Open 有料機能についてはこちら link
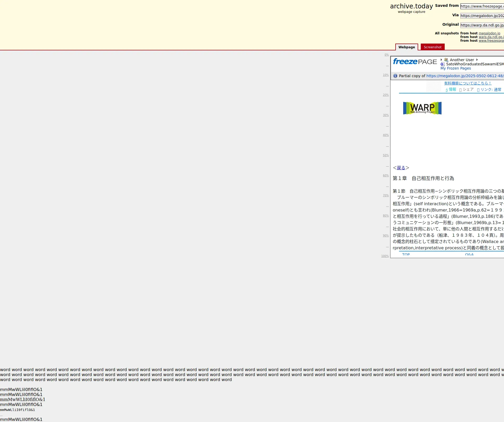This screenshot has height=422, width=504. click(x=468, y=83)
